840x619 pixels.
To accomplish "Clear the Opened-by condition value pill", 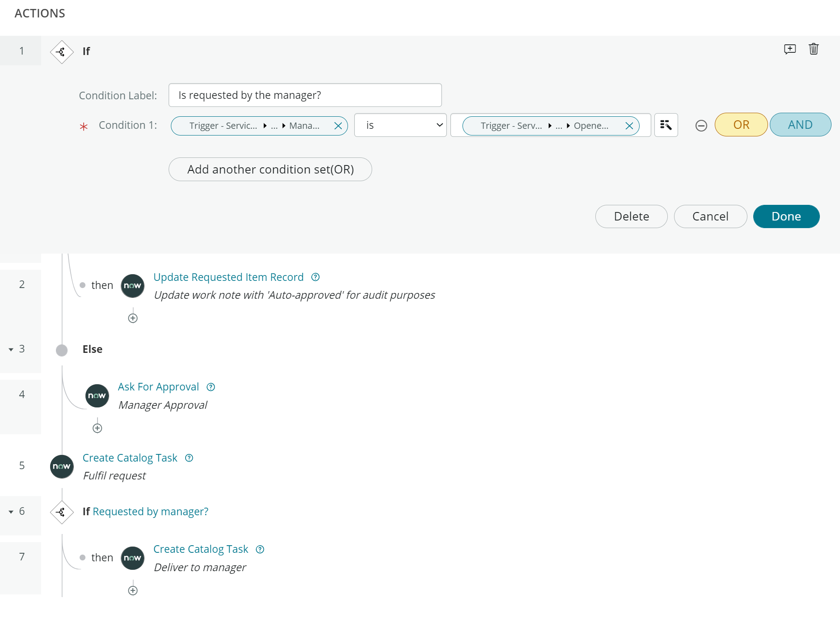I will point(629,126).
